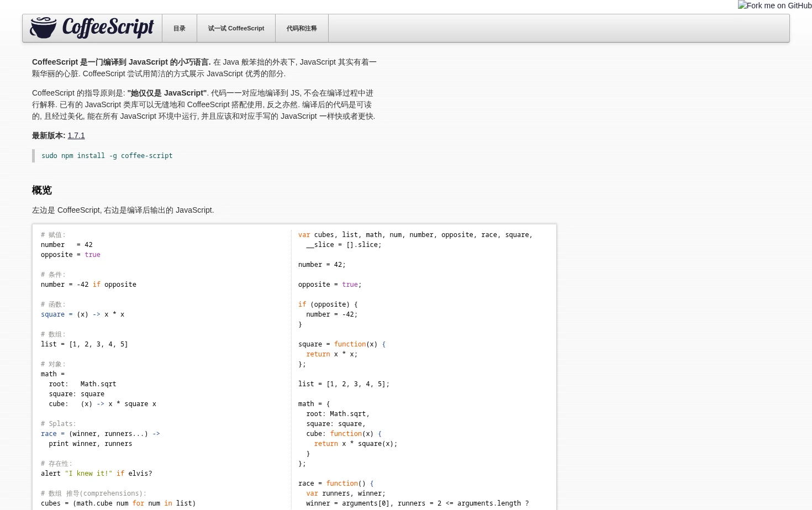Open the 试一试 CoffeeScript menu

tap(236, 28)
